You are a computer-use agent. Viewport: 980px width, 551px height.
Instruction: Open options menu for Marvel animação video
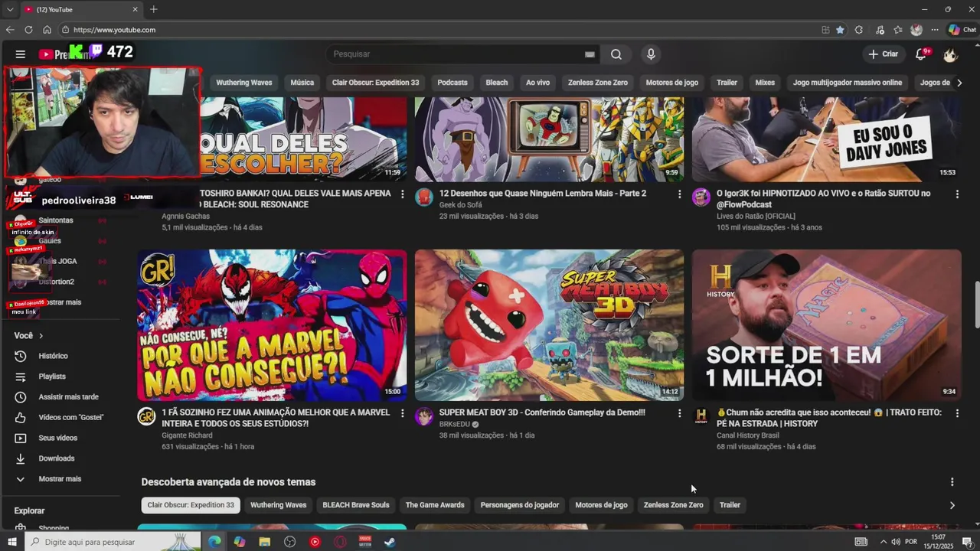402,413
